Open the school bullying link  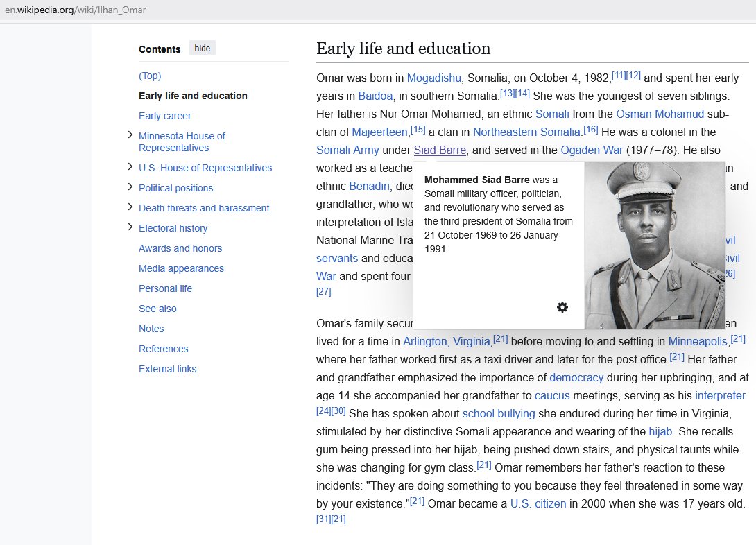point(499,414)
